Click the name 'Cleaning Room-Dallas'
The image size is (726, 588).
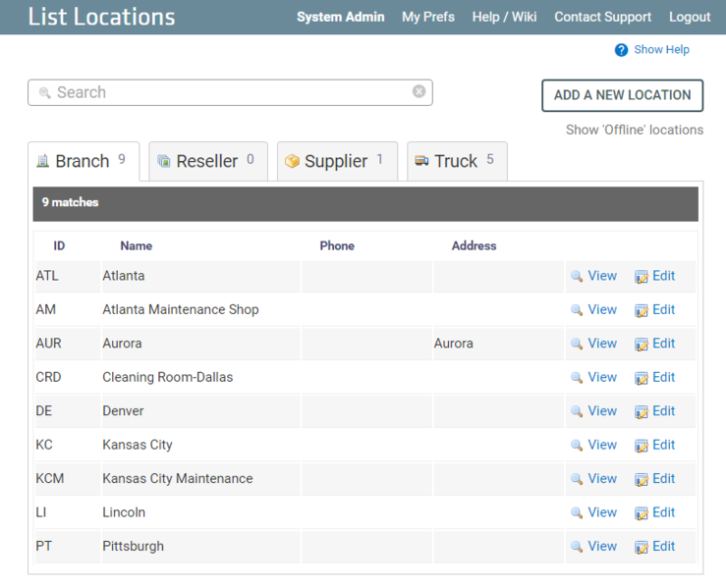click(x=168, y=377)
